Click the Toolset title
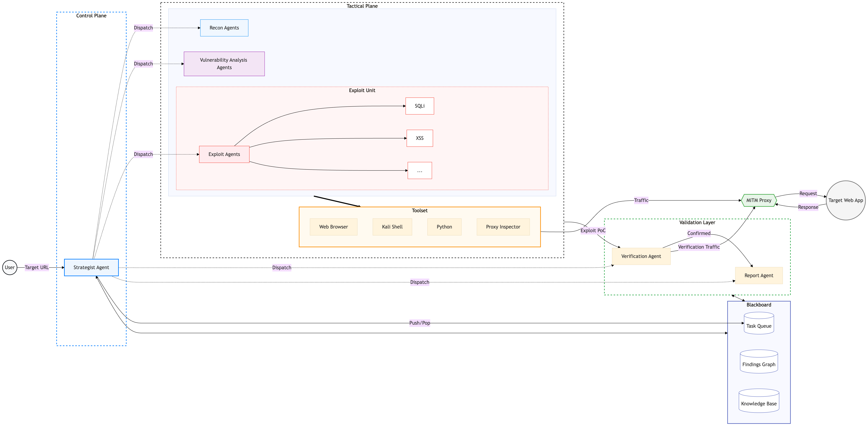Image resolution: width=868 pixels, height=426 pixels. click(419, 211)
